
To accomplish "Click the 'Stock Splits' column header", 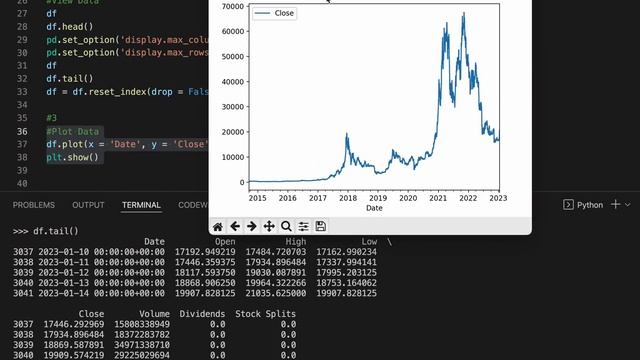I will (265, 314).
